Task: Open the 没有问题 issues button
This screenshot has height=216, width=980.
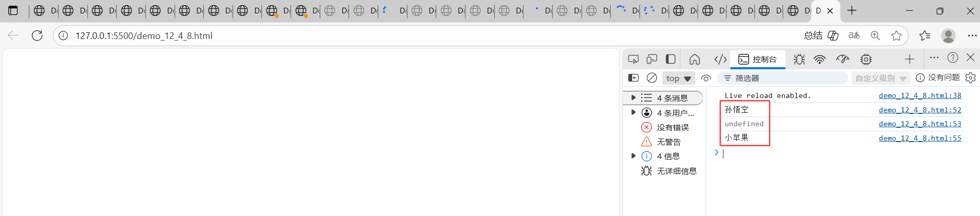Action: 938,77
